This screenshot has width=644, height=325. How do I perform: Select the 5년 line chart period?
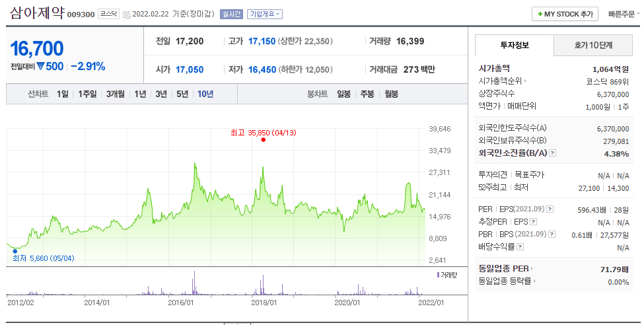click(182, 94)
